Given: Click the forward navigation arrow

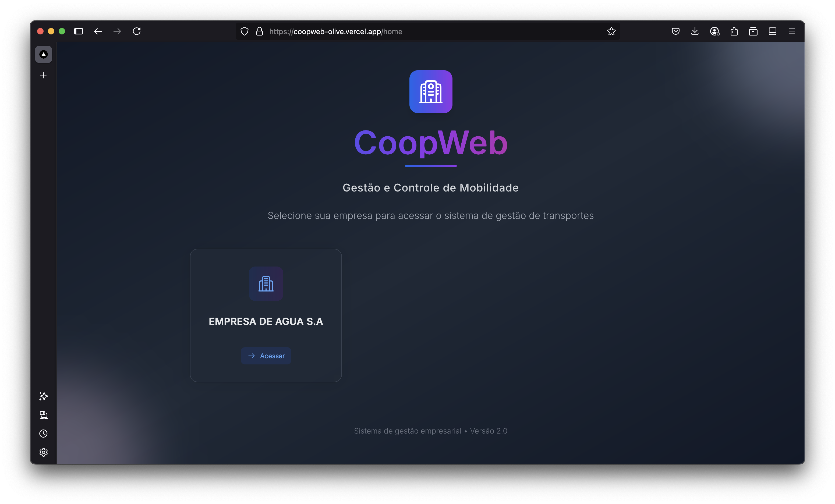Looking at the screenshot, I should 117,31.
